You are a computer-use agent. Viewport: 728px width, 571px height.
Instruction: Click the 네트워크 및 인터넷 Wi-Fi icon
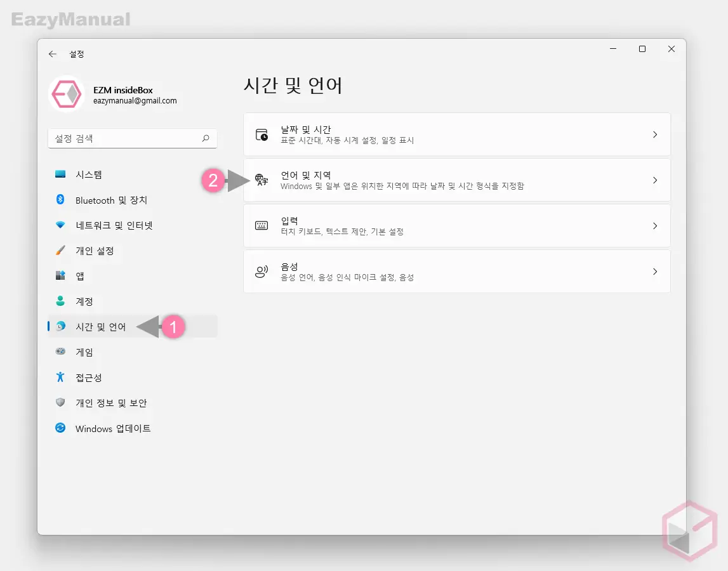(60, 225)
